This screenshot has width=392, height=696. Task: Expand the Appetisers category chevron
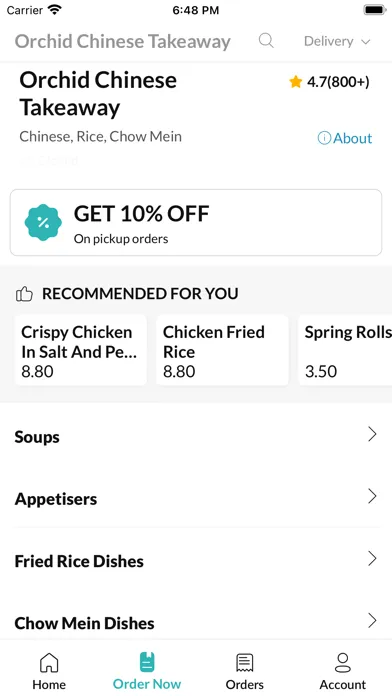click(x=372, y=496)
